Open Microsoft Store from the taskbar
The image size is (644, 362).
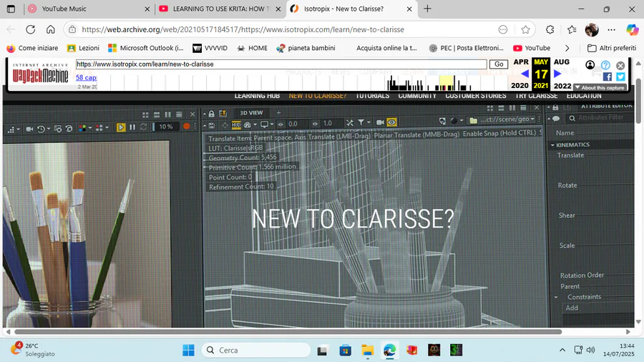coord(345,350)
